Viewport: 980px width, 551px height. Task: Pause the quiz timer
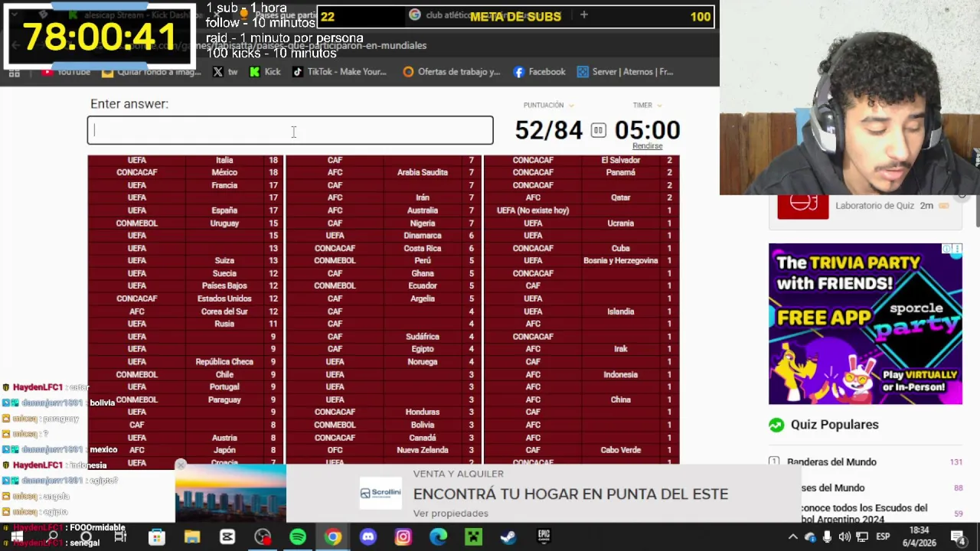click(x=598, y=131)
